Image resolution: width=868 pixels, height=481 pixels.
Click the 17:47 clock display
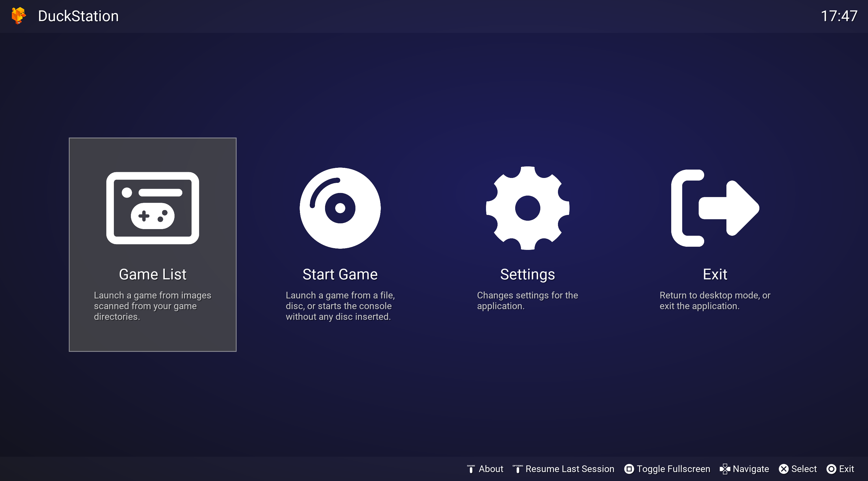(839, 16)
